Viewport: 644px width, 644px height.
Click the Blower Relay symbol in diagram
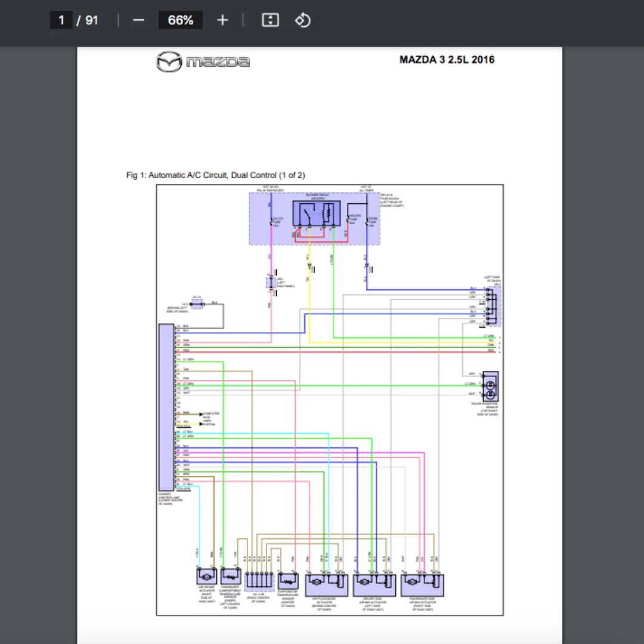(316, 213)
